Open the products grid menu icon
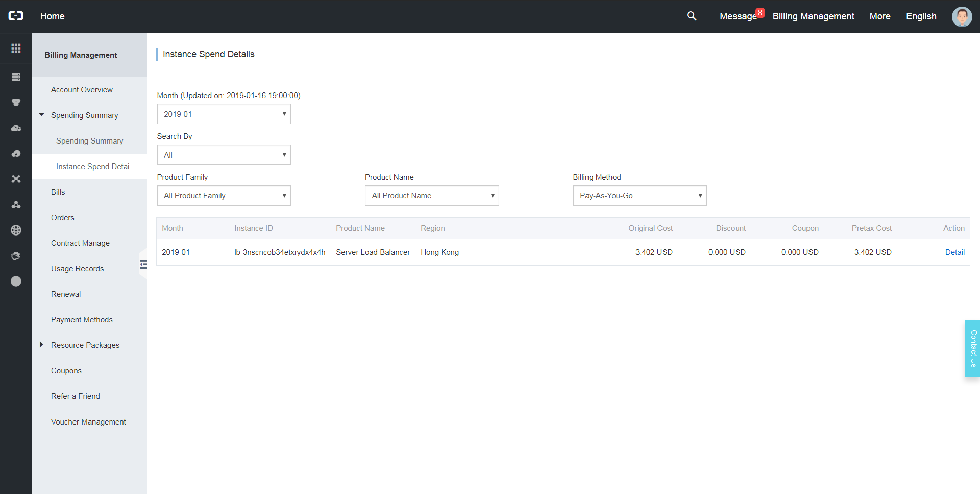 16,48
